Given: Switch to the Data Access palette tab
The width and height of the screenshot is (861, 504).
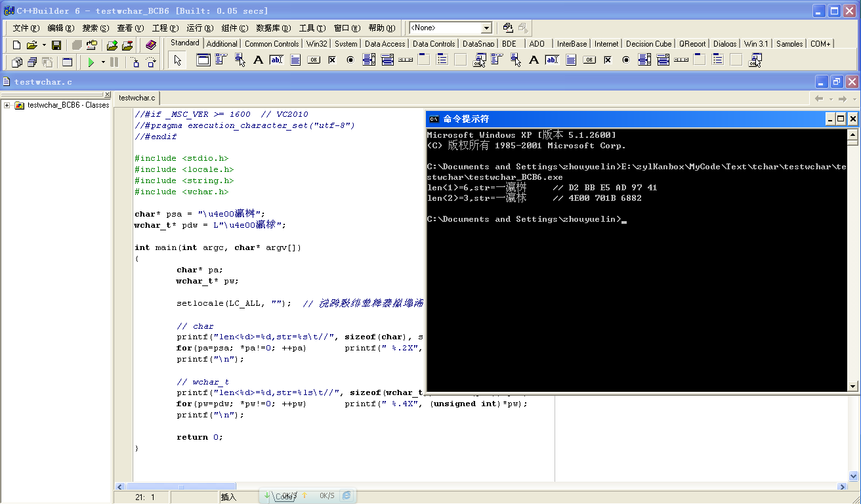Looking at the screenshot, I should (385, 44).
